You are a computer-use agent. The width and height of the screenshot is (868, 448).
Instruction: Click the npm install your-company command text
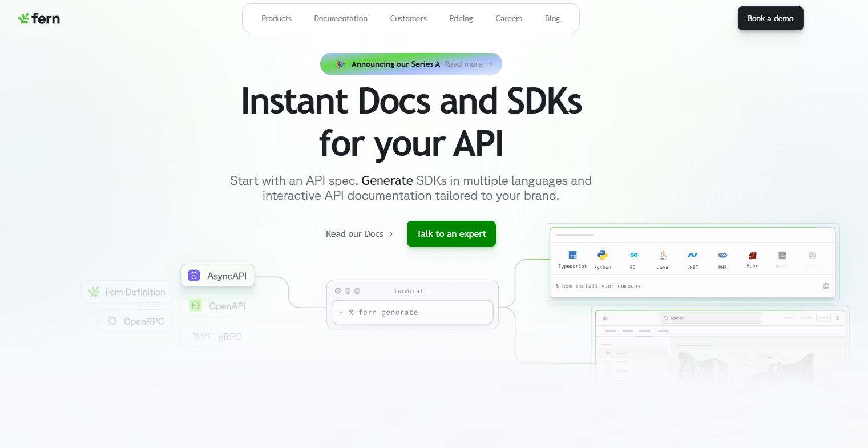pos(598,286)
